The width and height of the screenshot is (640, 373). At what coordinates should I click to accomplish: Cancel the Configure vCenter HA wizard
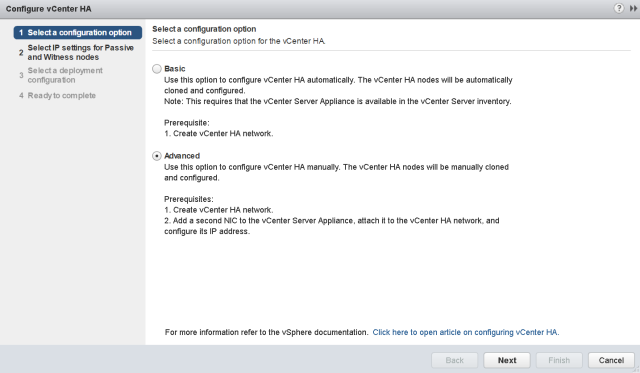[x=611, y=360]
